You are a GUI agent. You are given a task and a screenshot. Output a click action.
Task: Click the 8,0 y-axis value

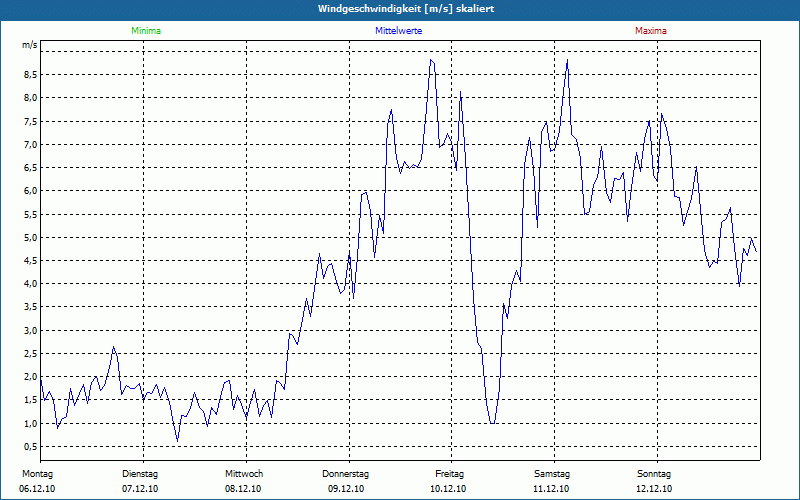[x=30, y=98]
